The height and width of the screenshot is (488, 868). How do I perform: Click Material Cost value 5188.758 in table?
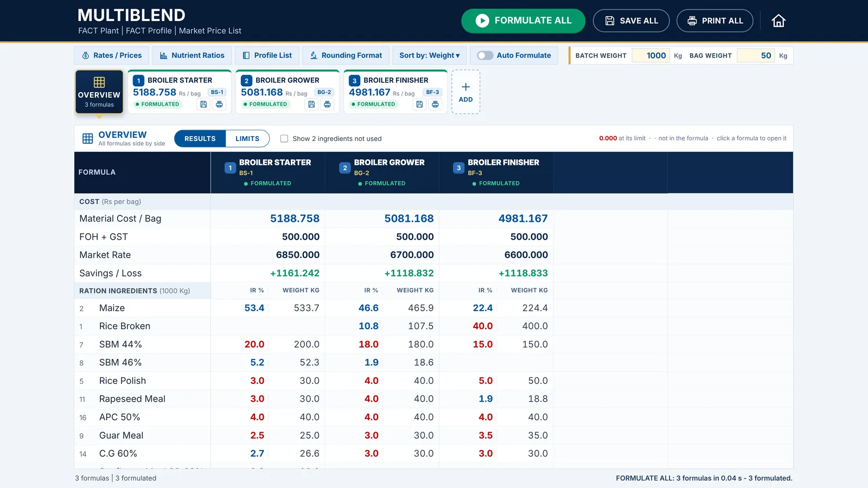[295, 219]
